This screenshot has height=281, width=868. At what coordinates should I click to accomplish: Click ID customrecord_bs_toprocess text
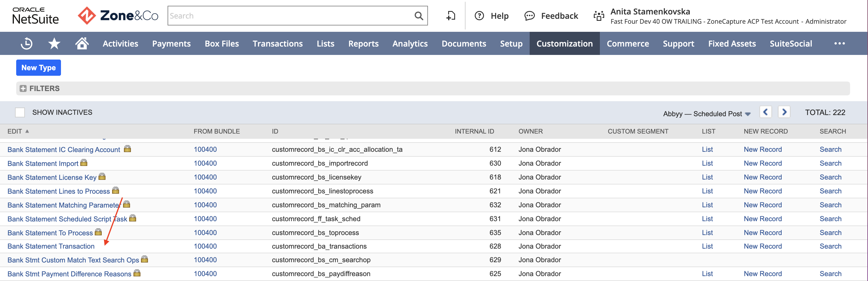[x=316, y=233]
